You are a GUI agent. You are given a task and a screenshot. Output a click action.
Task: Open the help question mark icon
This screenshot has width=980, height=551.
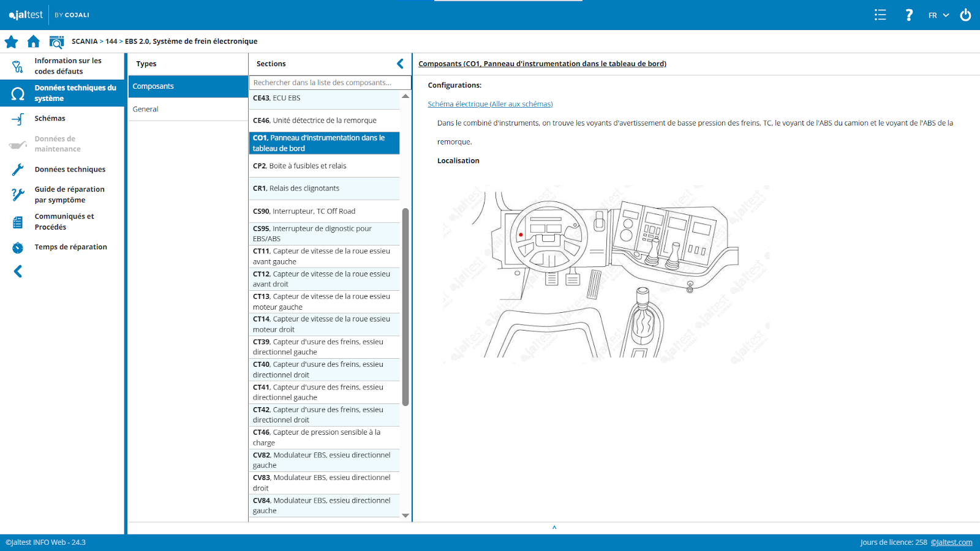pyautogui.click(x=909, y=15)
